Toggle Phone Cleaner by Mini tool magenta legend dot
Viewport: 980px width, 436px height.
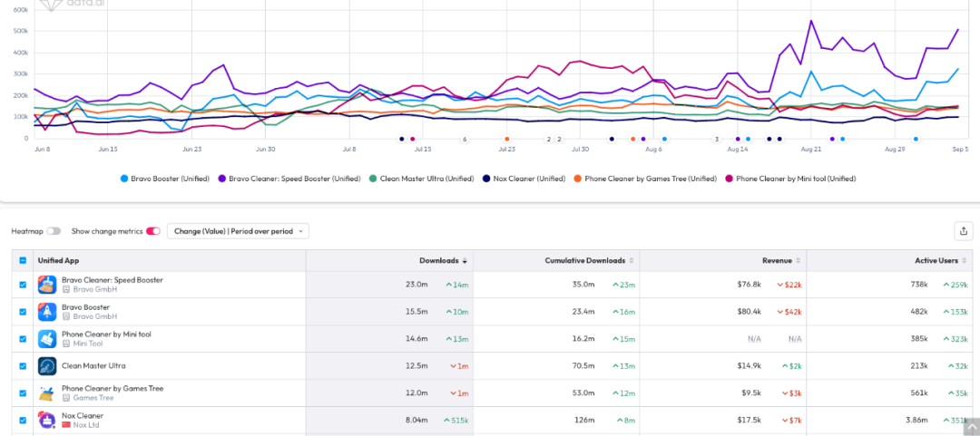[x=730, y=179]
